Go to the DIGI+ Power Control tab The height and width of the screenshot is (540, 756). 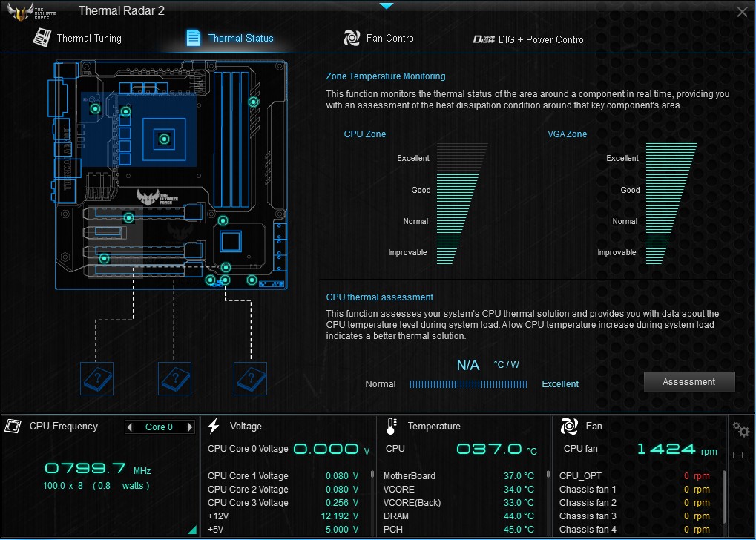tap(530, 39)
